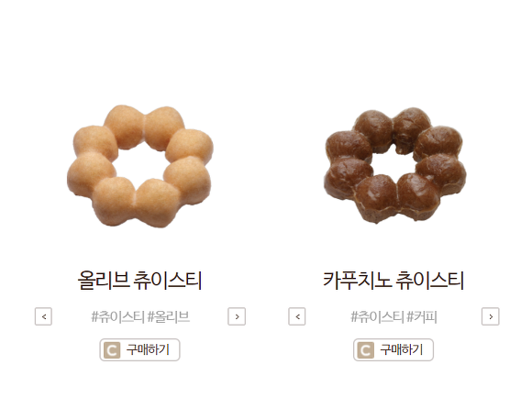The height and width of the screenshot is (398, 532).
Task: Buy the 카푸치노 츄이스티 with 구매하기
Action: 393,349
